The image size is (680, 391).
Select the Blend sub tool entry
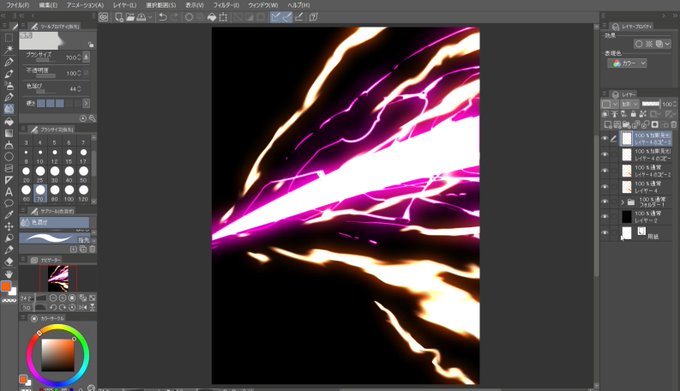tap(54, 222)
